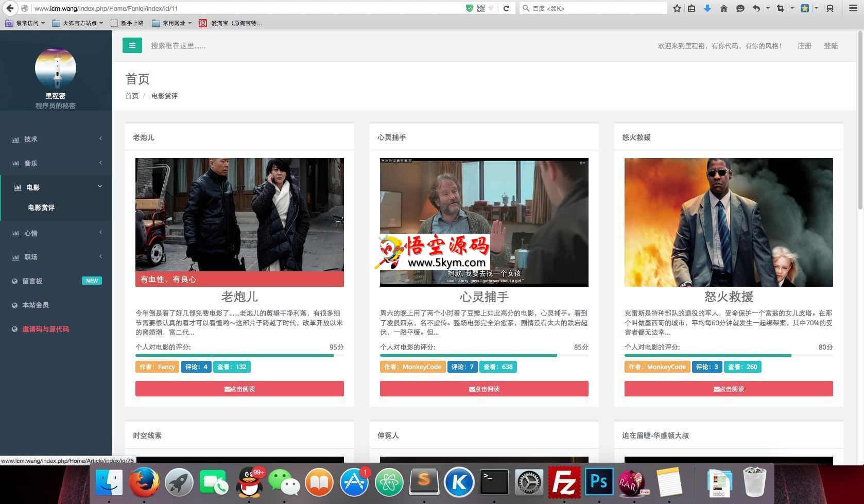The image size is (864, 504).
Task: Open dropdown next to undo arrow icon
Action: [768, 8]
